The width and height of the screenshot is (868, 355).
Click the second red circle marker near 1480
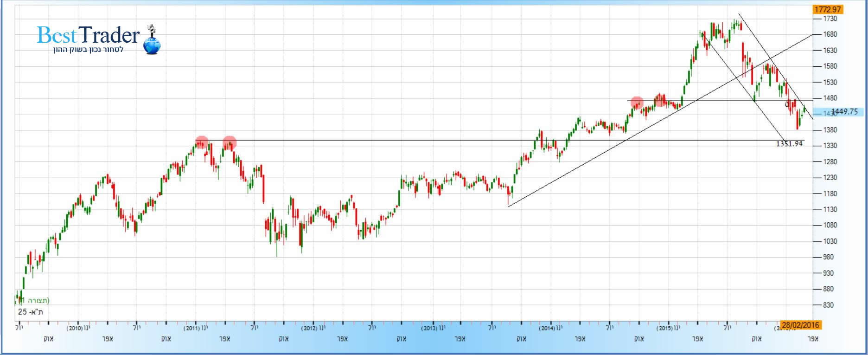660,99
